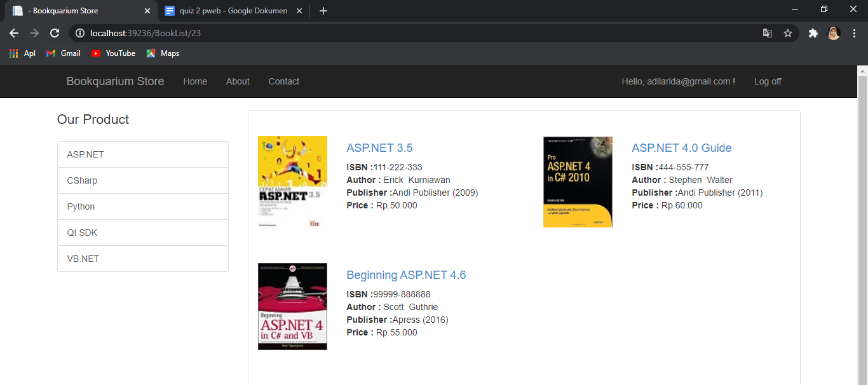Screen dimensions: 868x385
Task: Click the translate page icon
Action: click(768, 33)
